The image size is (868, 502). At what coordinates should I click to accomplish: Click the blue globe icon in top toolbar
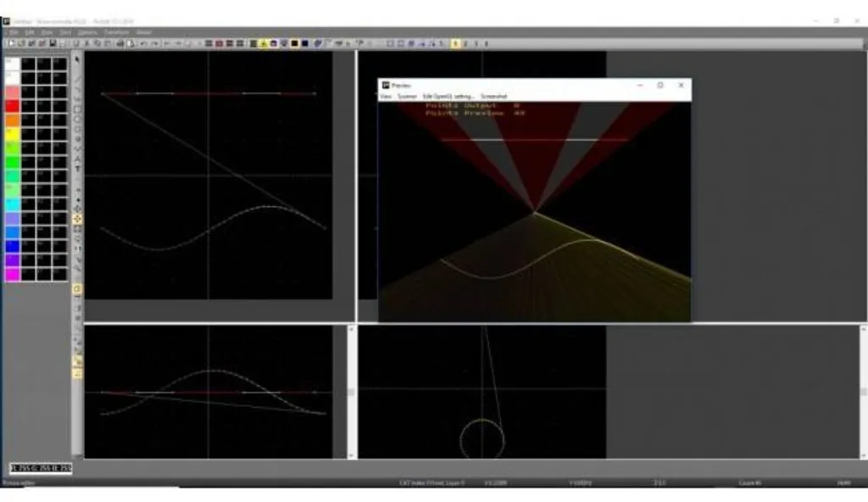[318, 43]
